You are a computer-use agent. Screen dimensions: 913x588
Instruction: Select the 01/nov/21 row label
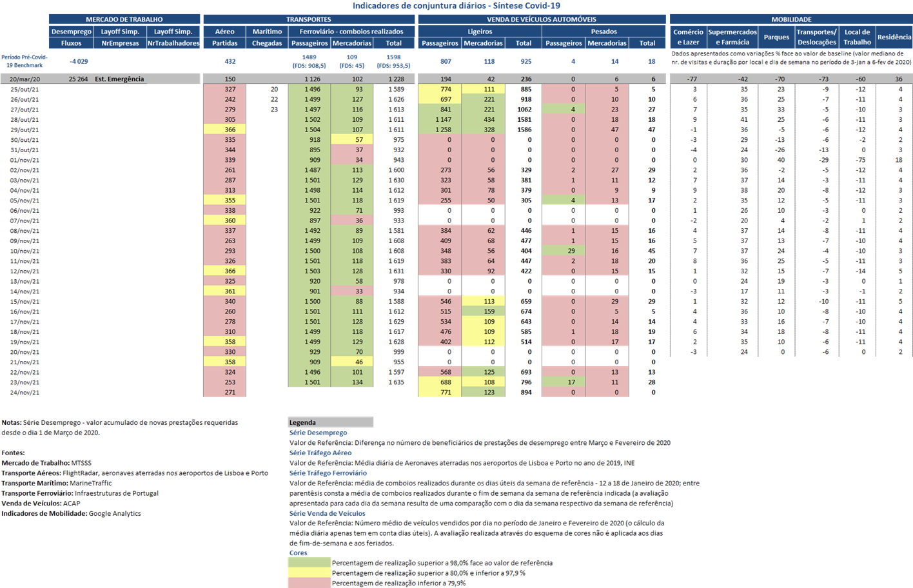coord(25,160)
